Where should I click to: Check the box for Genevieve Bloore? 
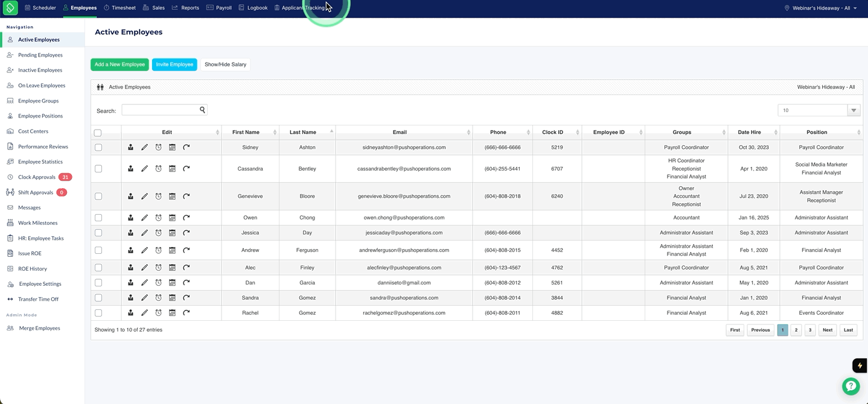(98, 196)
